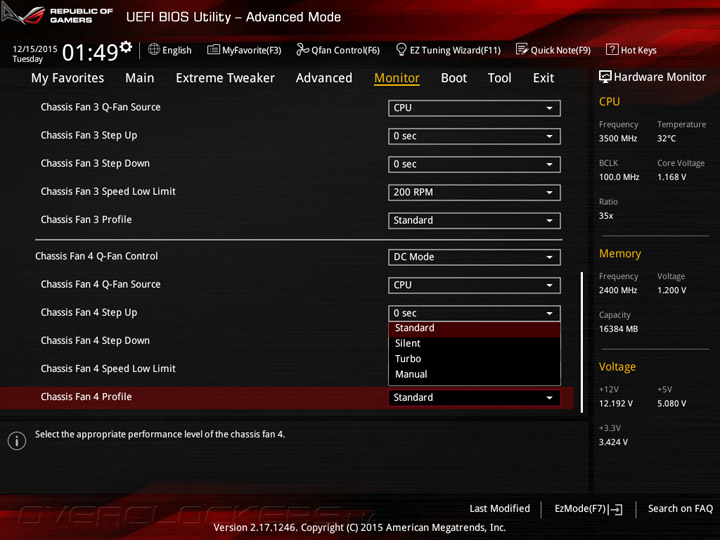Image resolution: width=720 pixels, height=540 pixels.
Task: Click the Chassis Fan 3 Speed Low Limit label
Action: tap(108, 191)
